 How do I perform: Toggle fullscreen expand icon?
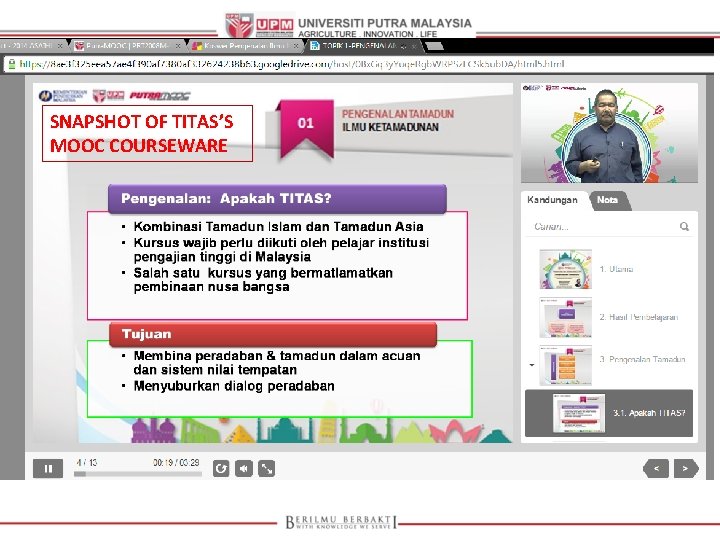[x=267, y=468]
